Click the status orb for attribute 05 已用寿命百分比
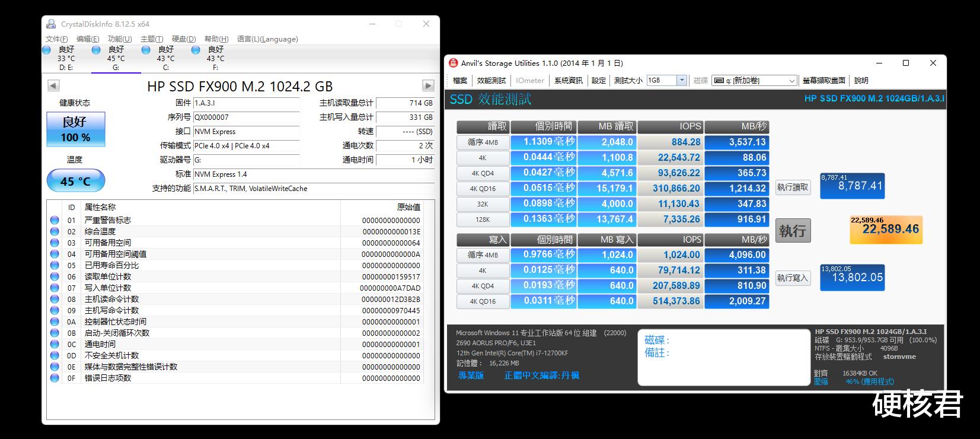The image size is (980, 439). [x=55, y=265]
